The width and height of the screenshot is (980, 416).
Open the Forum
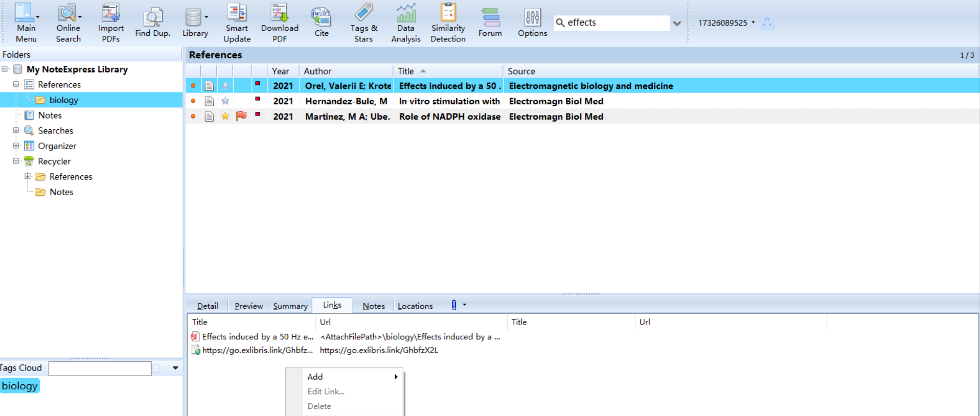490,22
